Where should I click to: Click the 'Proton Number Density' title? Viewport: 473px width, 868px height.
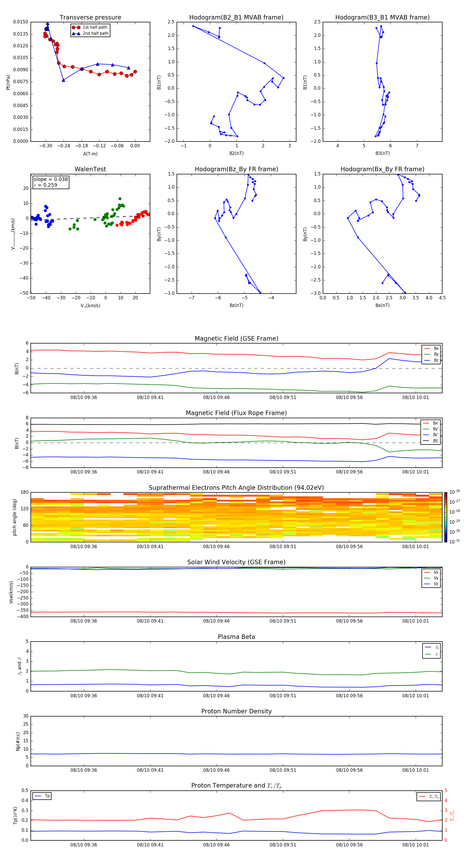click(x=236, y=711)
